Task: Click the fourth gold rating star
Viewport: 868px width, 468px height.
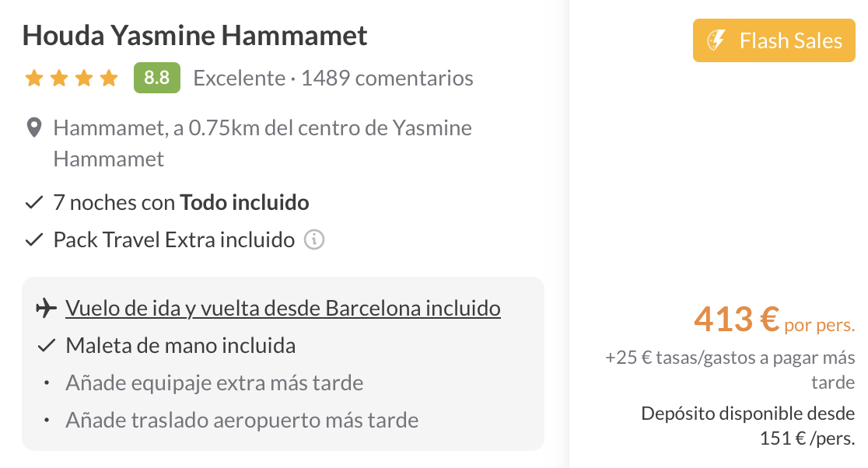Action: pyautogui.click(x=109, y=79)
